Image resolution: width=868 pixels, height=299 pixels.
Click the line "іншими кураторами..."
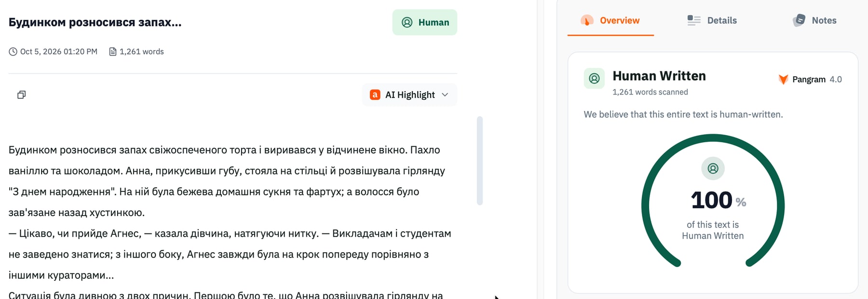[61, 275]
